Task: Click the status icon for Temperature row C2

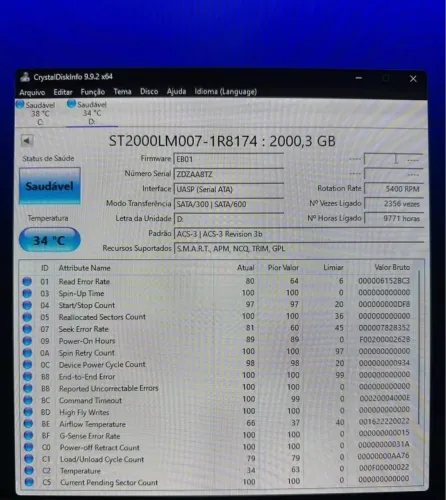Action: (x=29, y=471)
